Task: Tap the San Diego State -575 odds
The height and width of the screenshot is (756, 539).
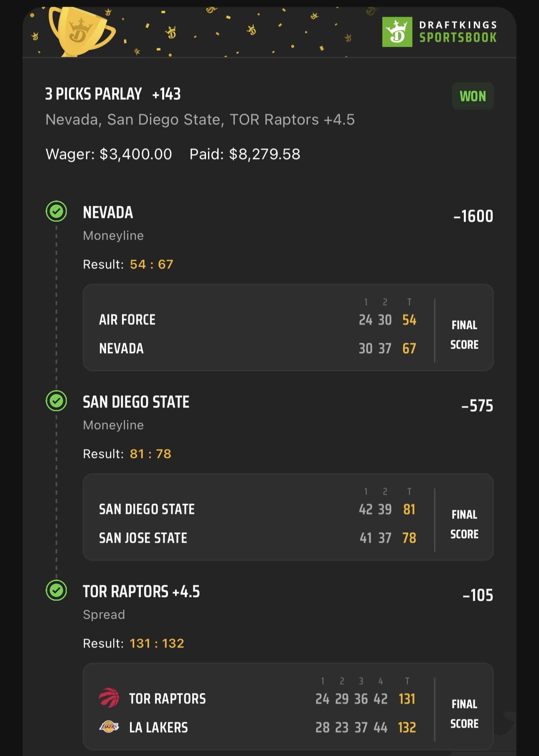Action: click(477, 406)
